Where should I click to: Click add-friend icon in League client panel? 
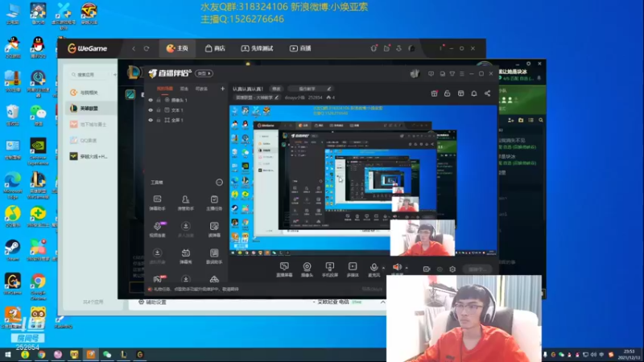(511, 120)
